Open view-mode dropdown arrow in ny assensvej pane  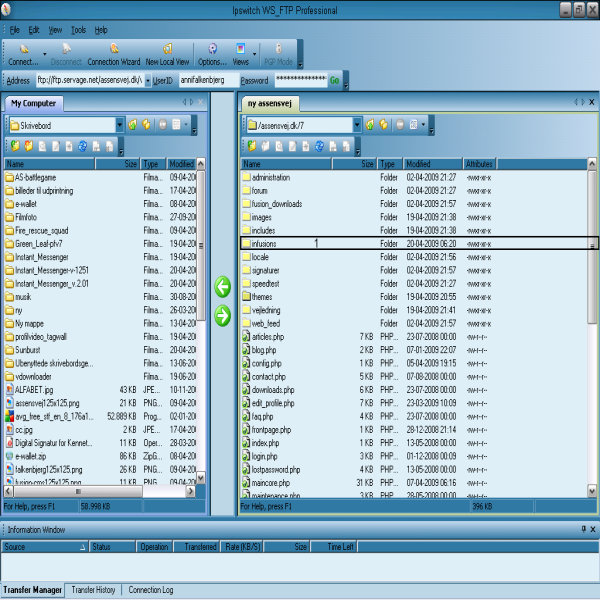(x=423, y=125)
